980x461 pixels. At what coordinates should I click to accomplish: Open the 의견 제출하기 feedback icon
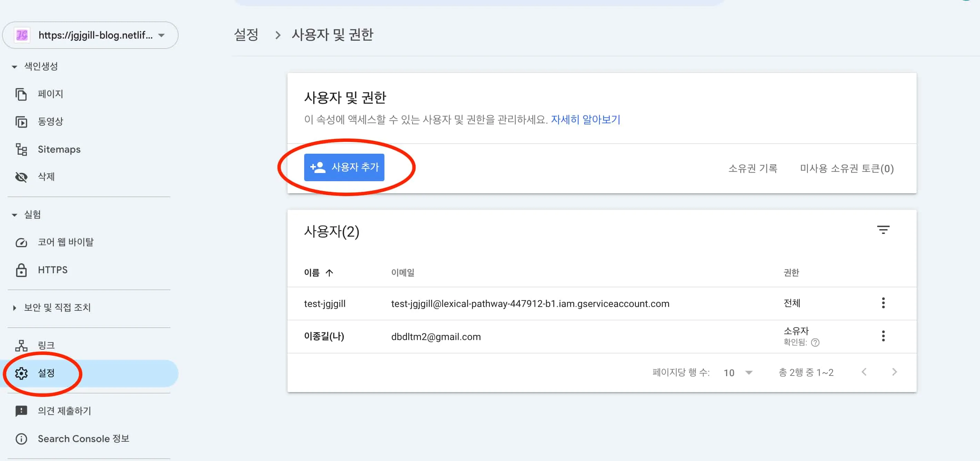pos(22,410)
